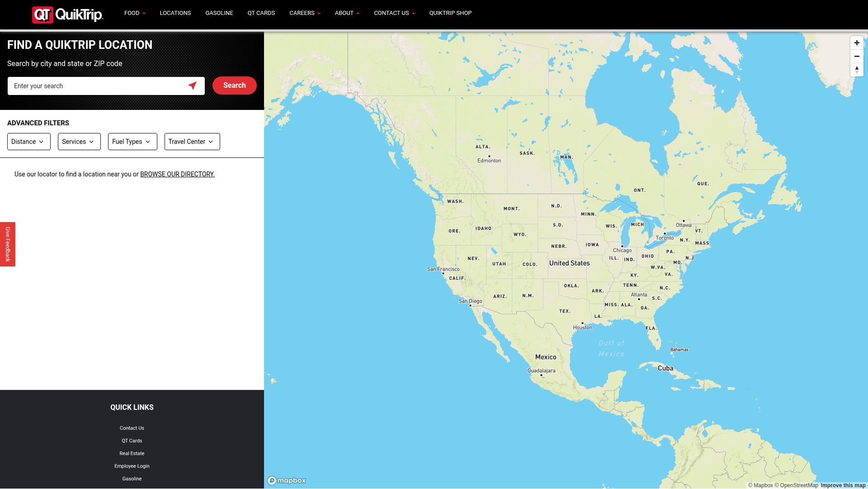Reset map bearing to north
868x489 pixels.
pyautogui.click(x=857, y=70)
